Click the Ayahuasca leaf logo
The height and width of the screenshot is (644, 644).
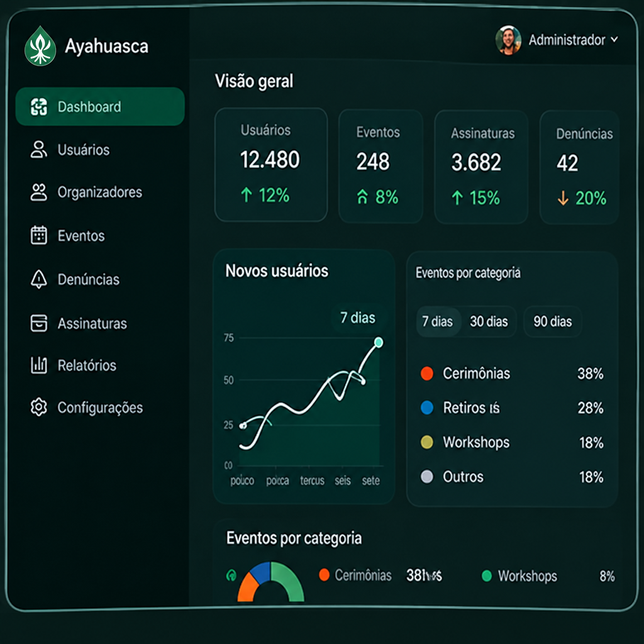(40, 46)
